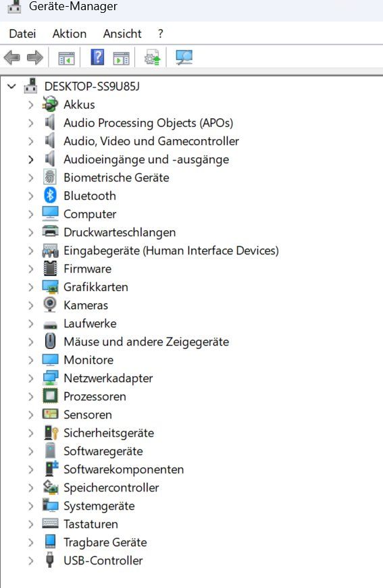Click the Kameras webcam icon
The width and height of the screenshot is (383, 588).
coord(50,305)
